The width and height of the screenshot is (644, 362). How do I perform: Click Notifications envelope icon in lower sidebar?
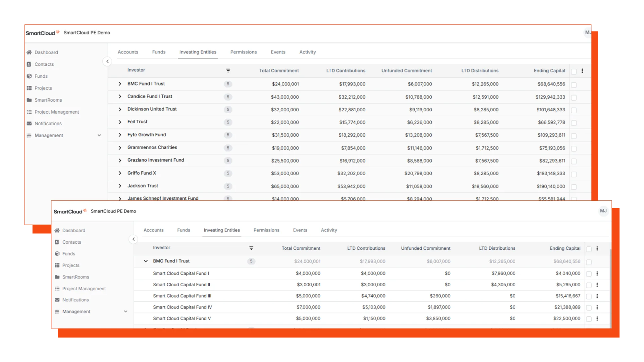57,300
